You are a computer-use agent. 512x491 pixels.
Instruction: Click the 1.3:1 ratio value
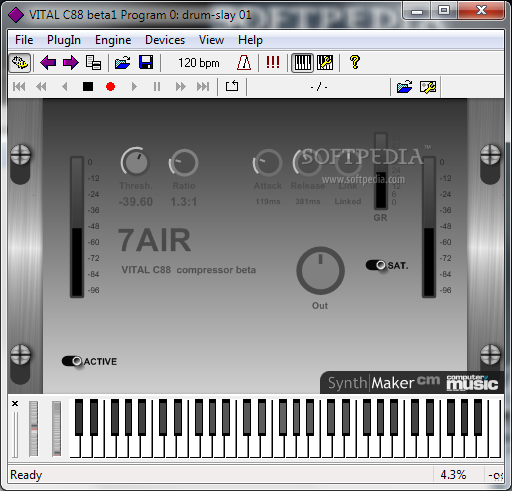point(184,202)
